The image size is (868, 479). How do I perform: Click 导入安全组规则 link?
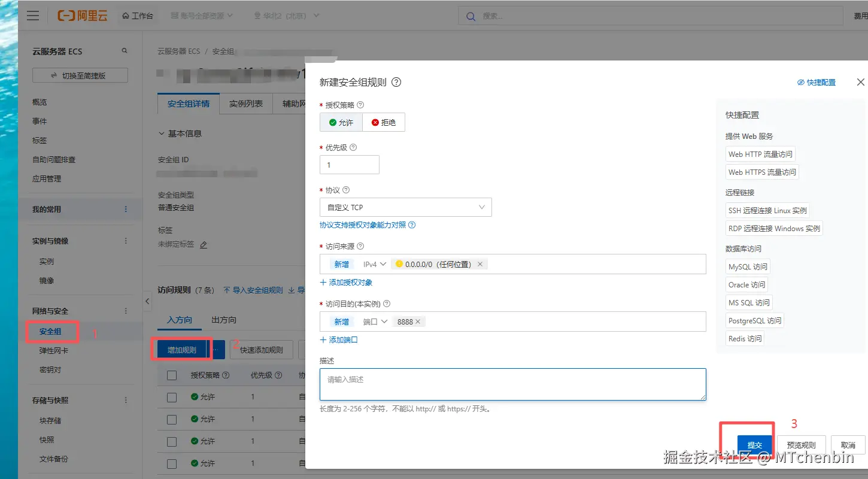(x=253, y=290)
